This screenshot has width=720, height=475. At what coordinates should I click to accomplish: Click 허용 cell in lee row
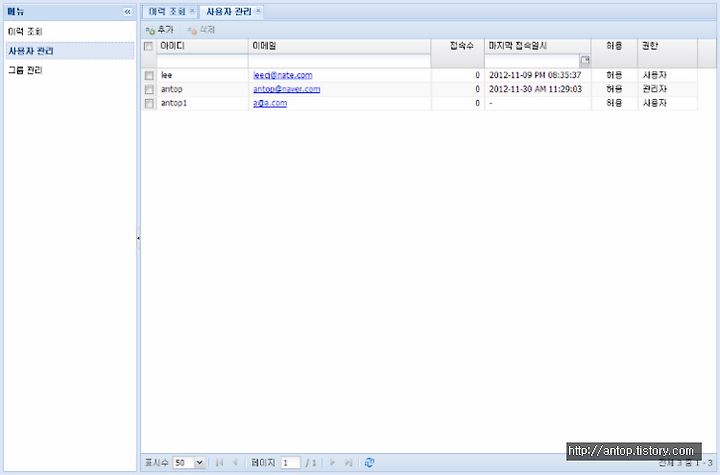(x=614, y=75)
